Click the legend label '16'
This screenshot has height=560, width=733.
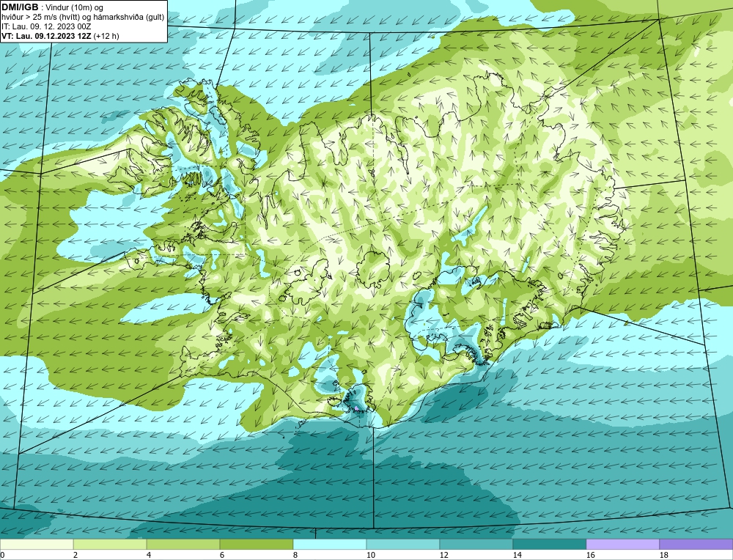pos(590,555)
